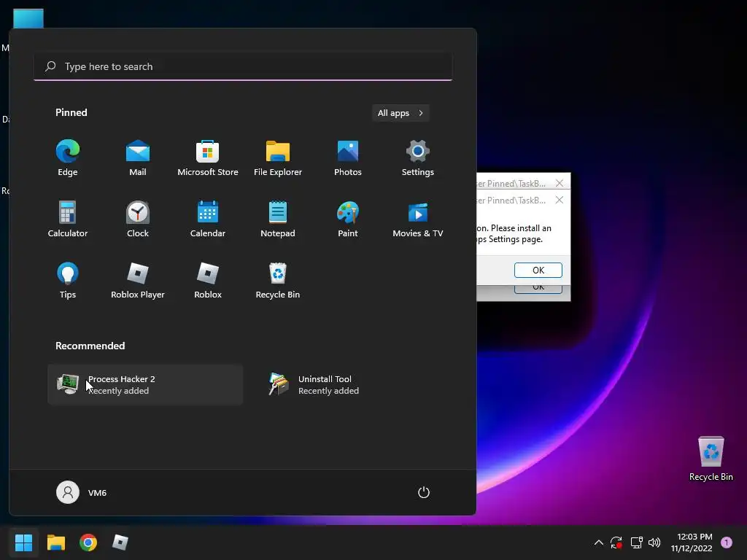Open the clock showing 12:03 PM
Viewport: 747px width, 560px height.
[692, 542]
